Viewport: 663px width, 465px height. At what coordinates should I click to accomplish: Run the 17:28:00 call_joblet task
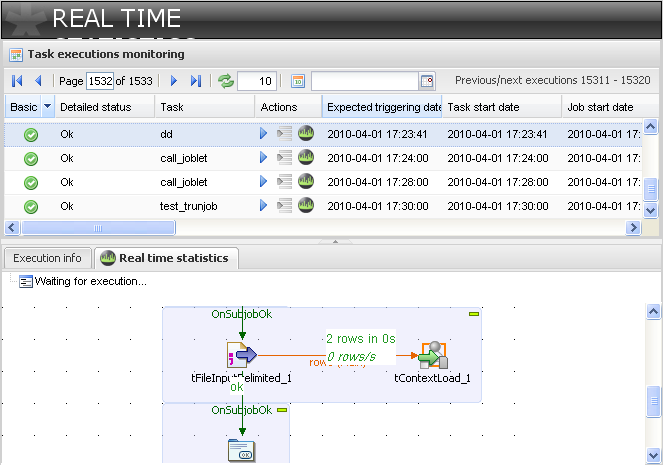pos(263,182)
